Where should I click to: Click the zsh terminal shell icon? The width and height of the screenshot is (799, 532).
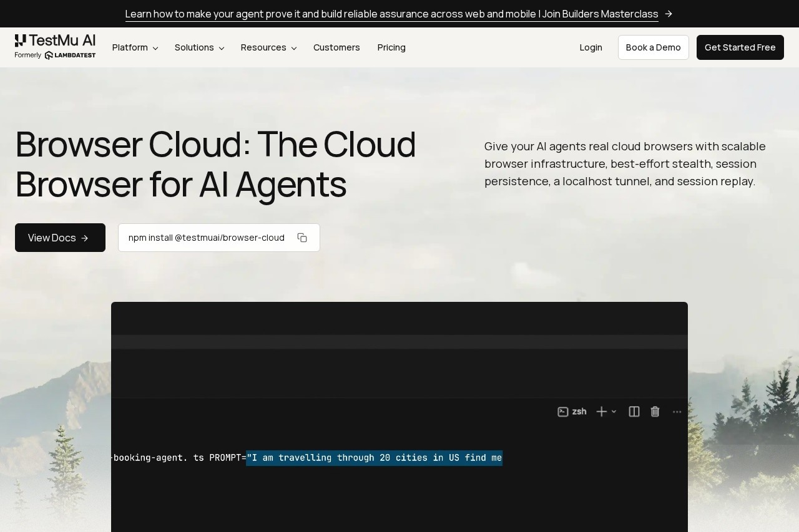[563, 412]
